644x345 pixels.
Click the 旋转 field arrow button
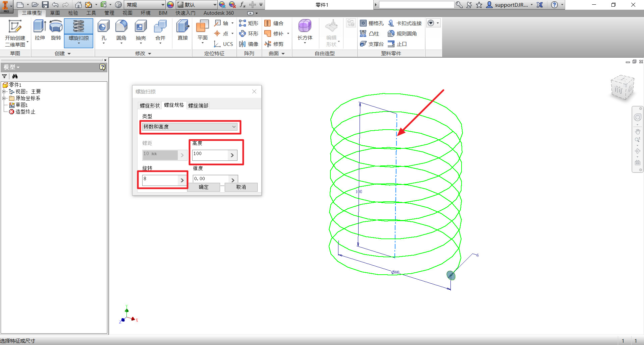click(182, 180)
